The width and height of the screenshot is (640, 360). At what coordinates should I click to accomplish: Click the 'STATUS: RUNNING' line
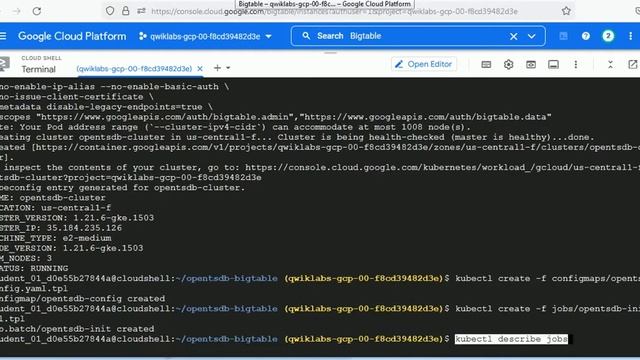coord(34,268)
